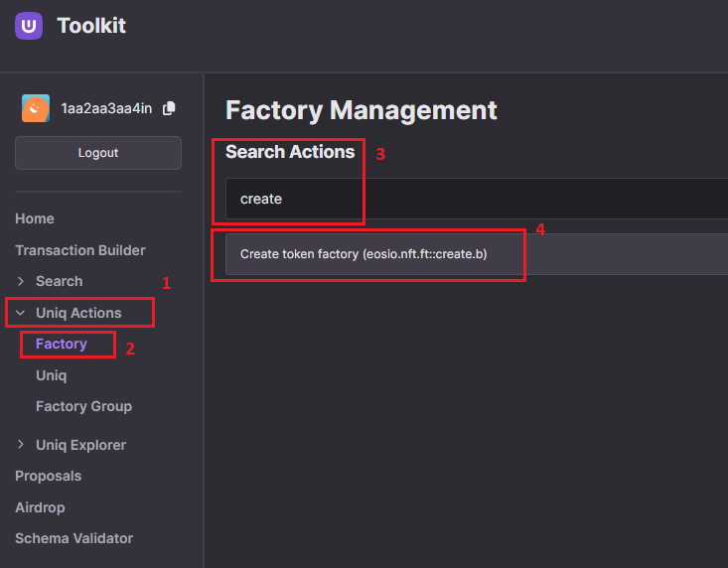Image resolution: width=728 pixels, height=568 pixels.
Task: Expand the Search menu chevron
Action: tap(21, 281)
